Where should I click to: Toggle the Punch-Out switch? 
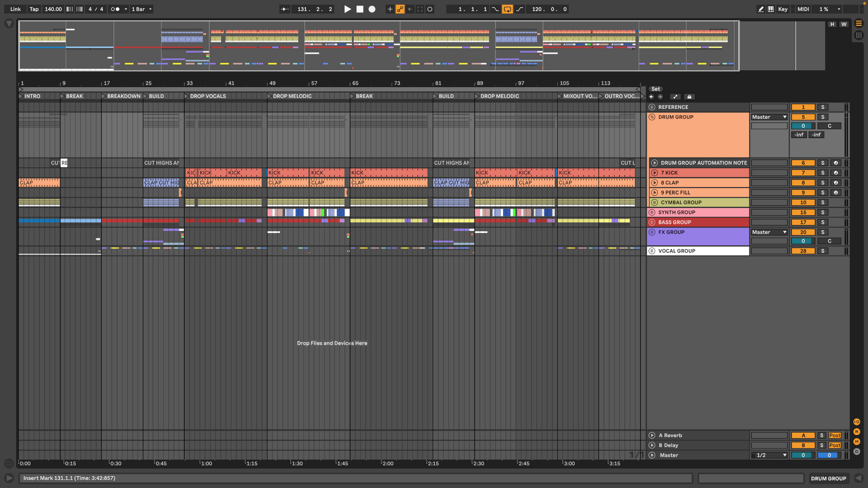click(x=520, y=9)
